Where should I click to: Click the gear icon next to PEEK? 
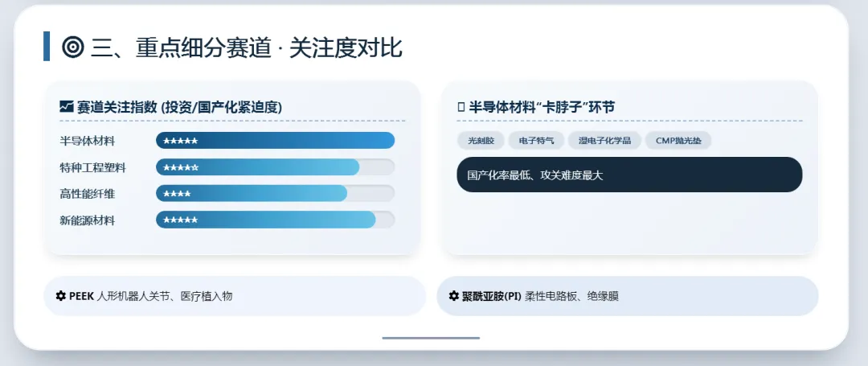60,296
